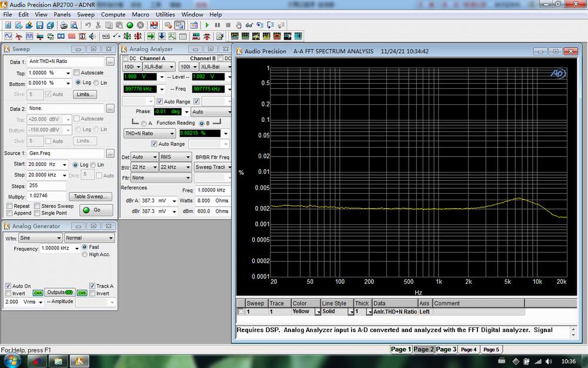The width and height of the screenshot is (588, 368).
Task: Click the Outputs ON button
Action: tap(59, 293)
